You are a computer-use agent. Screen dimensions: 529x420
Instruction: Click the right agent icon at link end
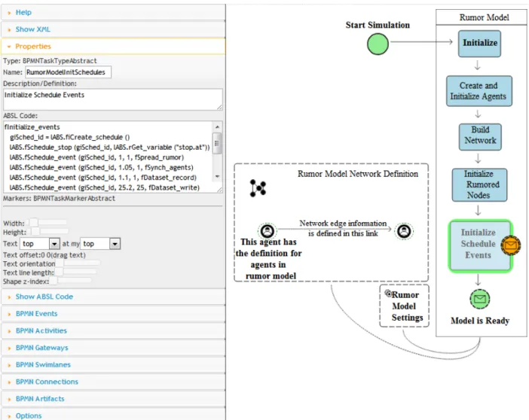point(404,231)
